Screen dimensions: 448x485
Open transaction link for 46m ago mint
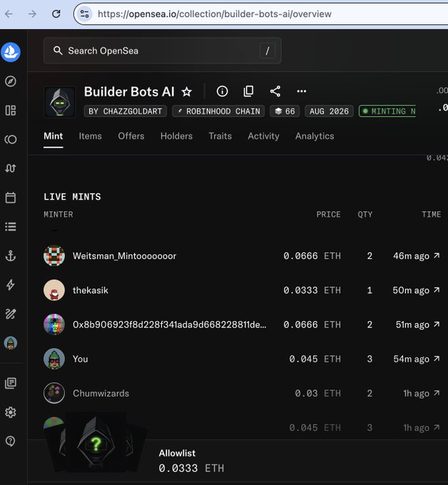tap(437, 256)
